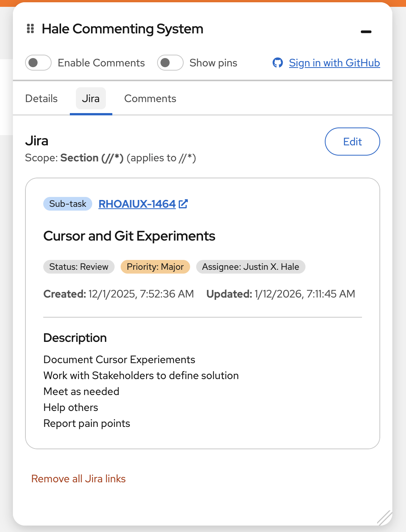Click the Updated date text
This screenshot has width=406, height=532.
[281, 294]
